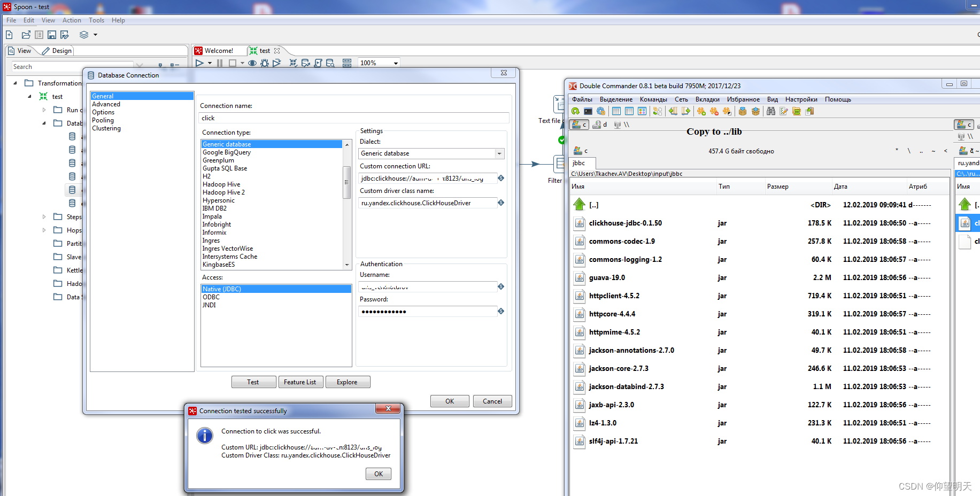Screen dimensions: 980x496
Task: Expand the Steps tree node
Action: (x=44, y=216)
